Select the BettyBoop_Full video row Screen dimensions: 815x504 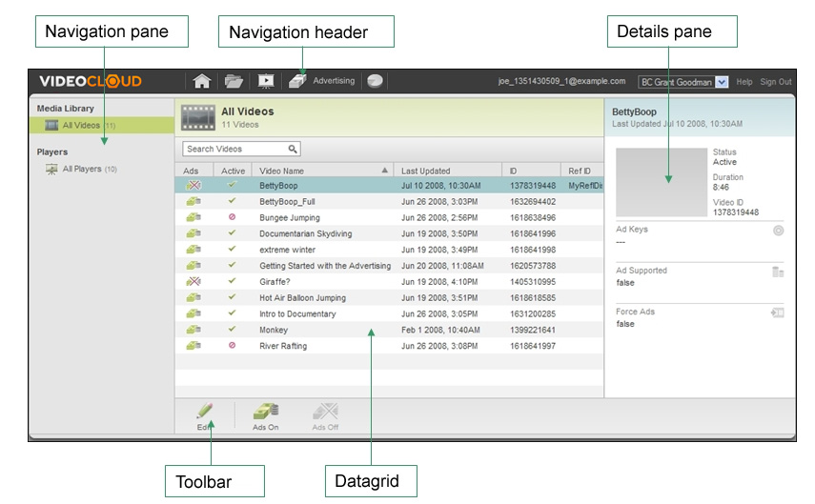pyautogui.click(x=389, y=202)
